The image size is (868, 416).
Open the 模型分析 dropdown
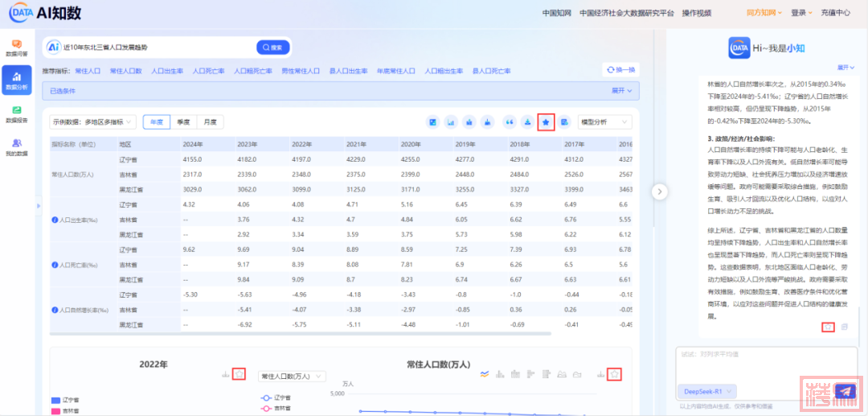(x=604, y=122)
